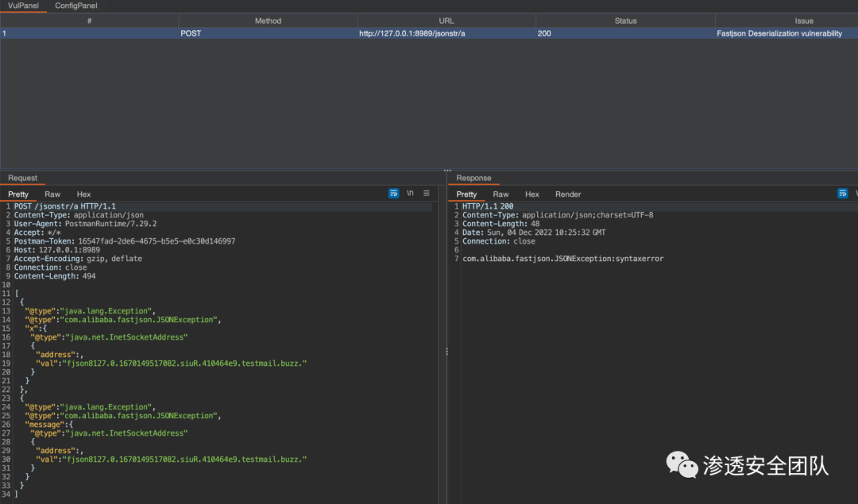Switch to VulPanel tab
Screen dimensions: 858x504
[23, 6]
